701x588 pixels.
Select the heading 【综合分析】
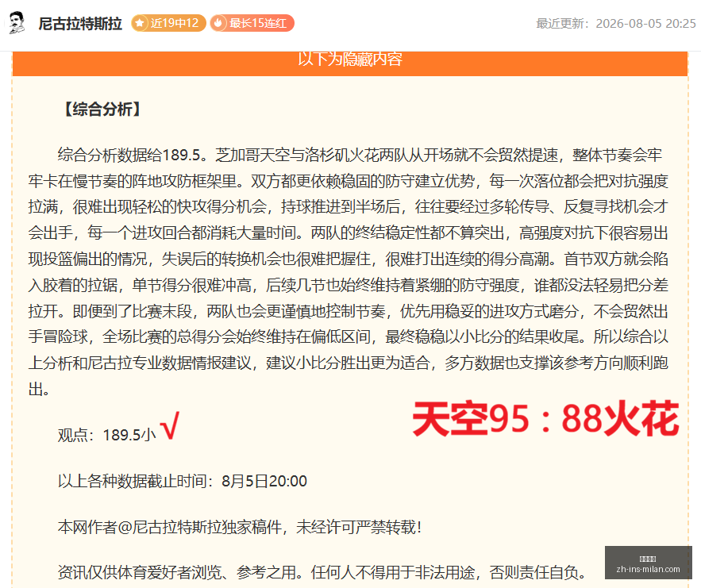(x=102, y=109)
